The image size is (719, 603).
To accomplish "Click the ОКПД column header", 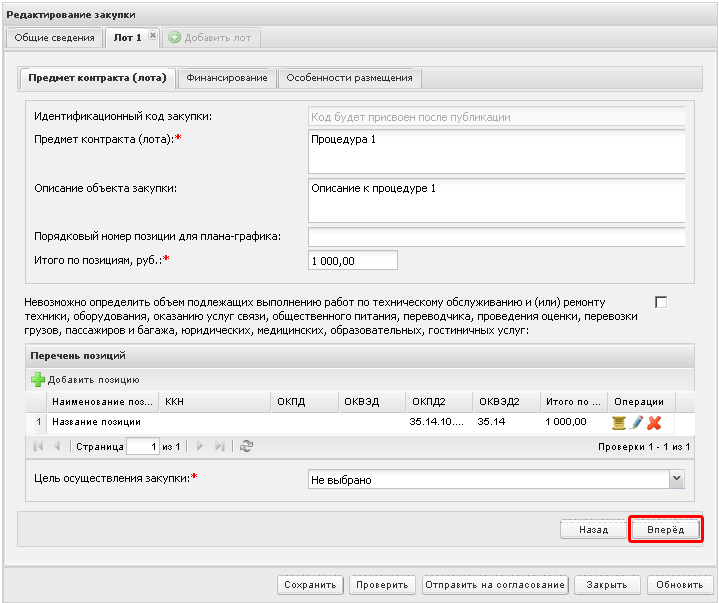I will coord(304,402).
